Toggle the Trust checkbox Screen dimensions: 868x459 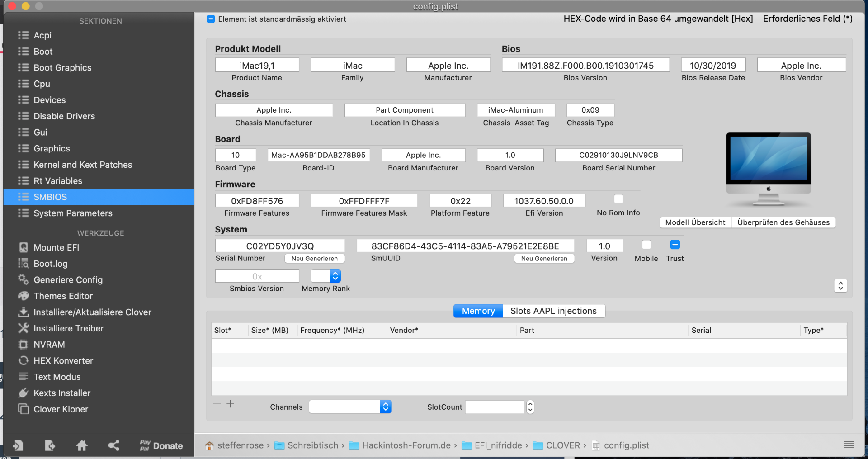coord(675,245)
